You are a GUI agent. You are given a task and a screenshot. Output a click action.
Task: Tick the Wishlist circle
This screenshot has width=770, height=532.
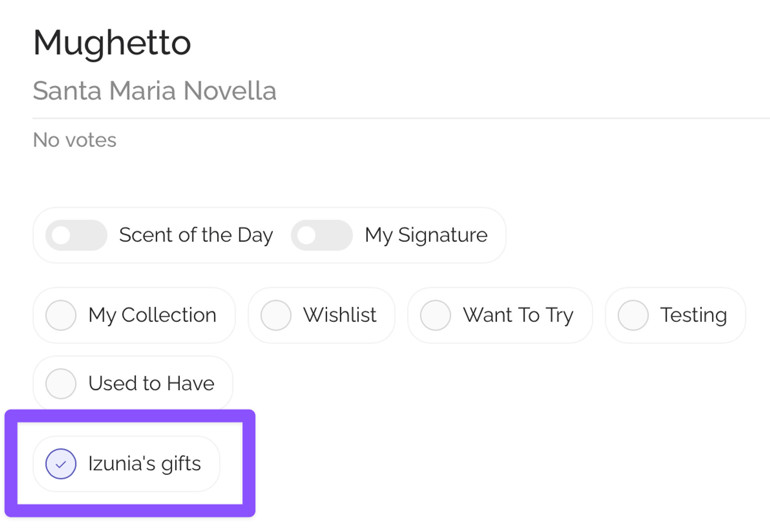click(276, 316)
